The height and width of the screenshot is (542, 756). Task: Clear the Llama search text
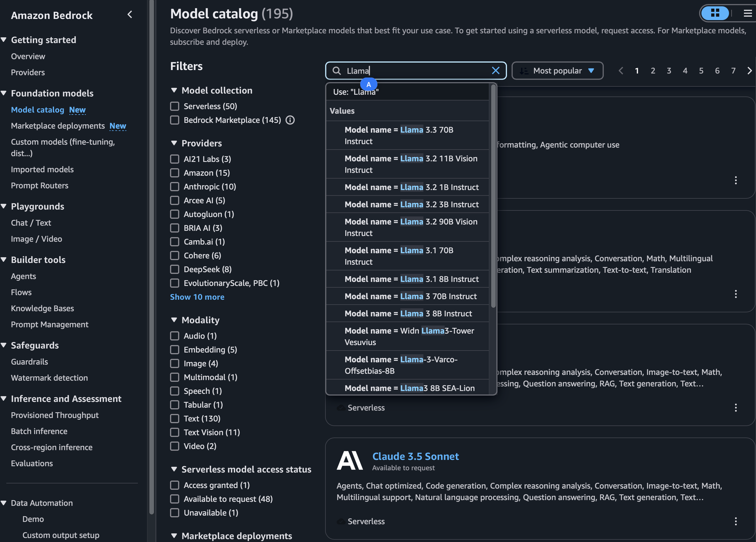[495, 71]
